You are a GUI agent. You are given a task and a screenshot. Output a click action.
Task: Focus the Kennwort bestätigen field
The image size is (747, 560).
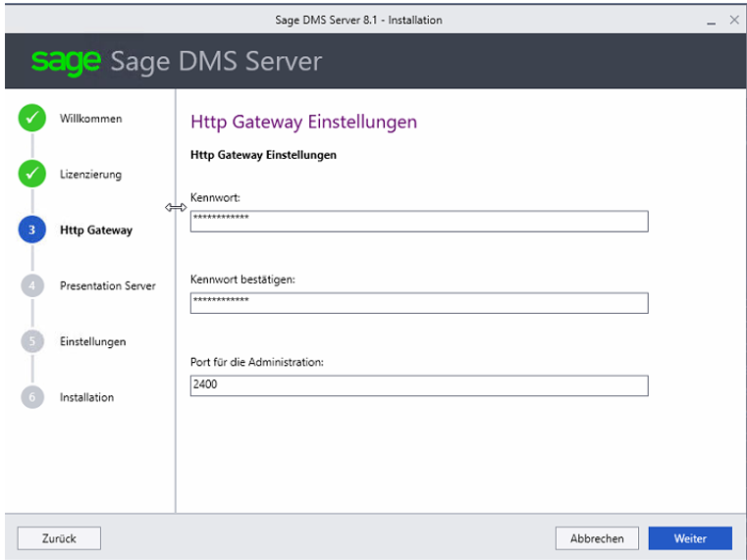418,303
